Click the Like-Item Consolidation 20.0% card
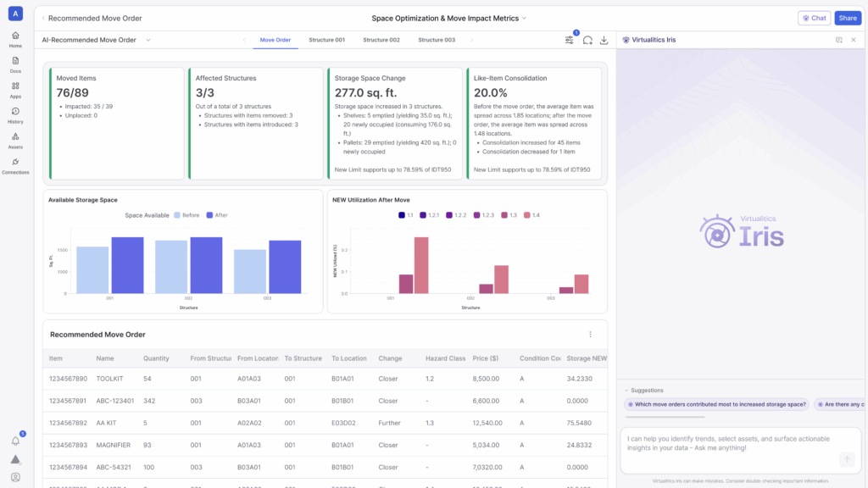This screenshot has width=868, height=488. (x=534, y=124)
